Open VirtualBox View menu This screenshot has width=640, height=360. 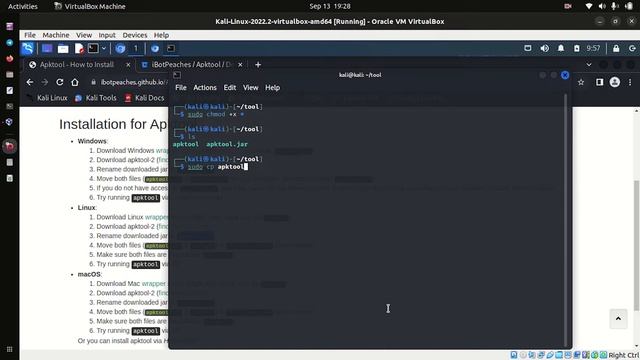[84, 35]
